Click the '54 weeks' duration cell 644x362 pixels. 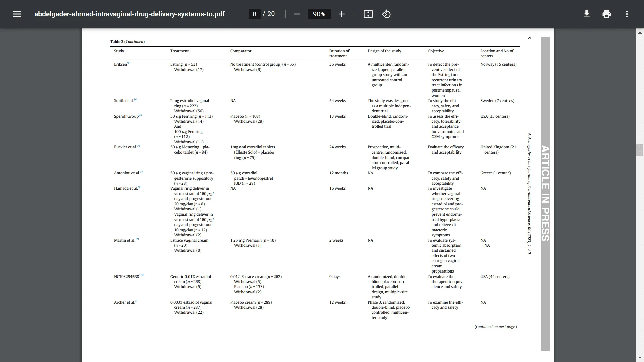point(337,101)
